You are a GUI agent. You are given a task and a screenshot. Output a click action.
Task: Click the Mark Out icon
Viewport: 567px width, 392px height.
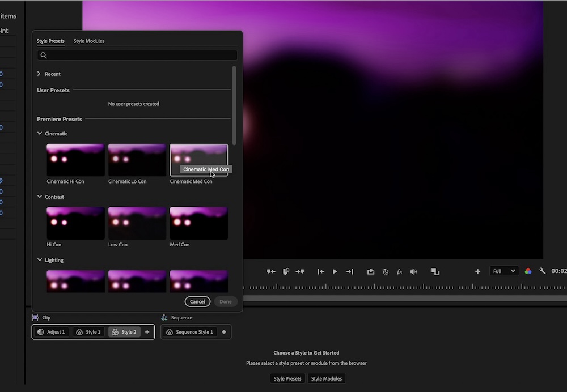(x=300, y=271)
